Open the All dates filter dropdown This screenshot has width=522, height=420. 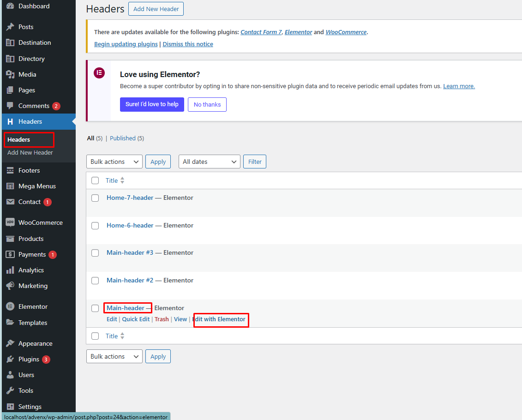210,162
